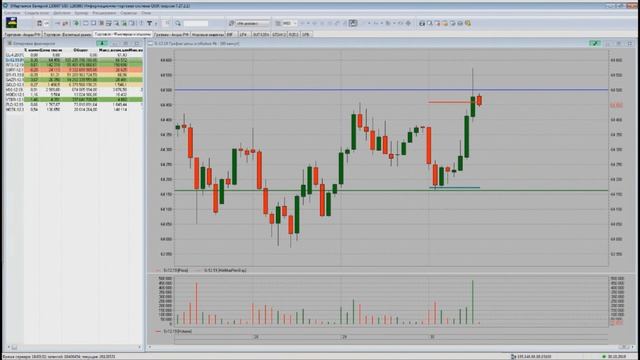Click the magnifier icon beside search field
Image resolution: width=640 pixels, height=360 pixels.
178,23
